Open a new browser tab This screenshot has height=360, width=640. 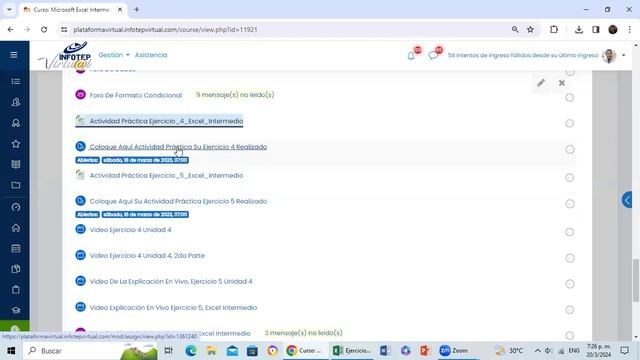137,9
